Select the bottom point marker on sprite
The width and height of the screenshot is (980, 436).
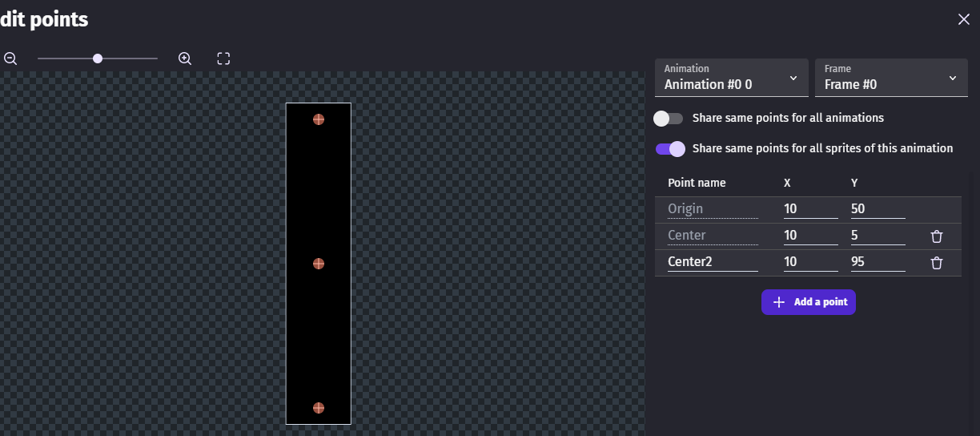point(319,408)
